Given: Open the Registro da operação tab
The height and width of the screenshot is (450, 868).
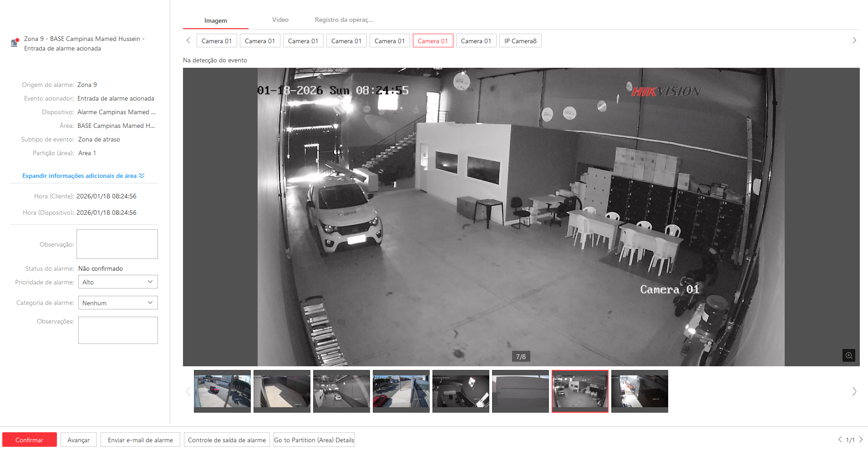Looking at the screenshot, I should pyautogui.click(x=344, y=20).
